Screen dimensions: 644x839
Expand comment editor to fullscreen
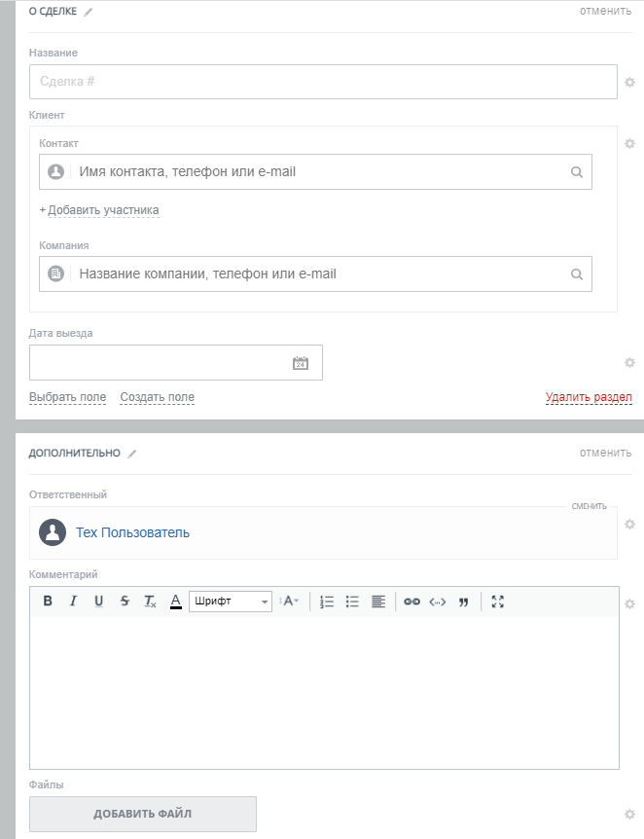(x=498, y=602)
